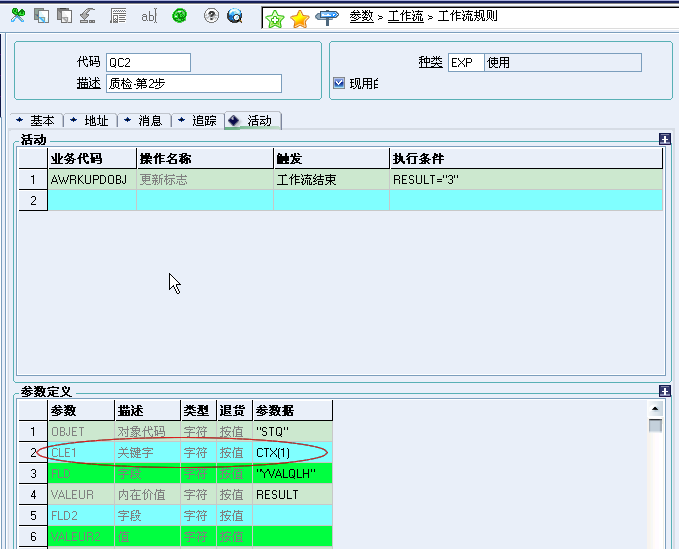Select the 追踪 tab

point(197,121)
